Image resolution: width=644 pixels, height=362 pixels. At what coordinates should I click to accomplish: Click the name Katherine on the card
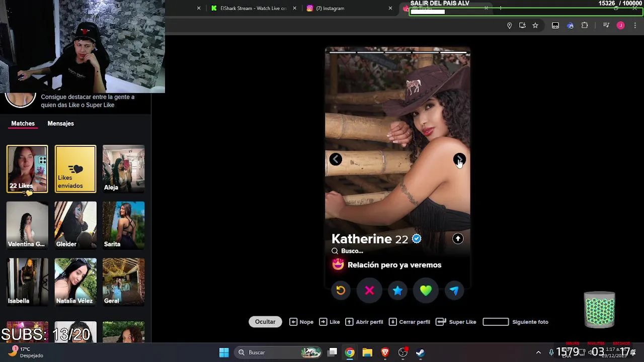point(361,239)
